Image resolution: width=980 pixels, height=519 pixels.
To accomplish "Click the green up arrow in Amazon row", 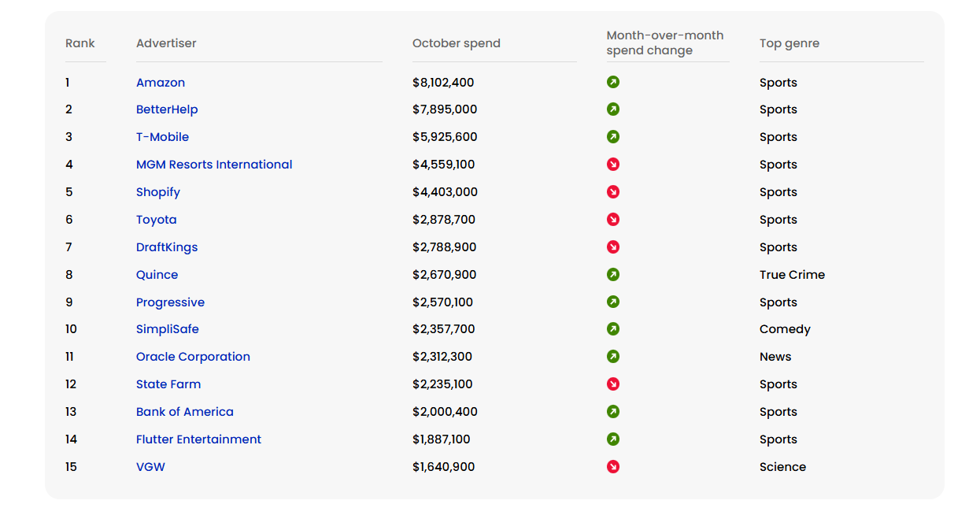I will tap(613, 82).
